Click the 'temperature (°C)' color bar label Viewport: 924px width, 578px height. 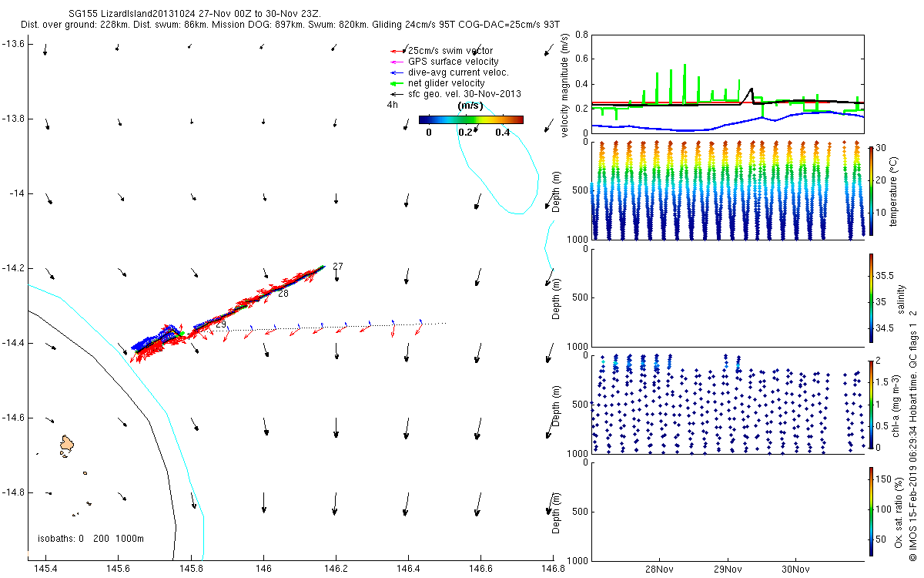click(894, 191)
